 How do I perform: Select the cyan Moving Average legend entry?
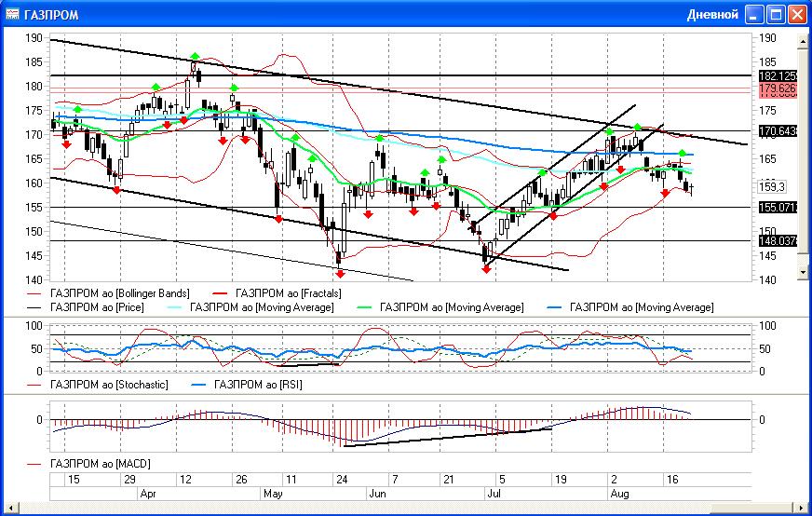point(250,307)
